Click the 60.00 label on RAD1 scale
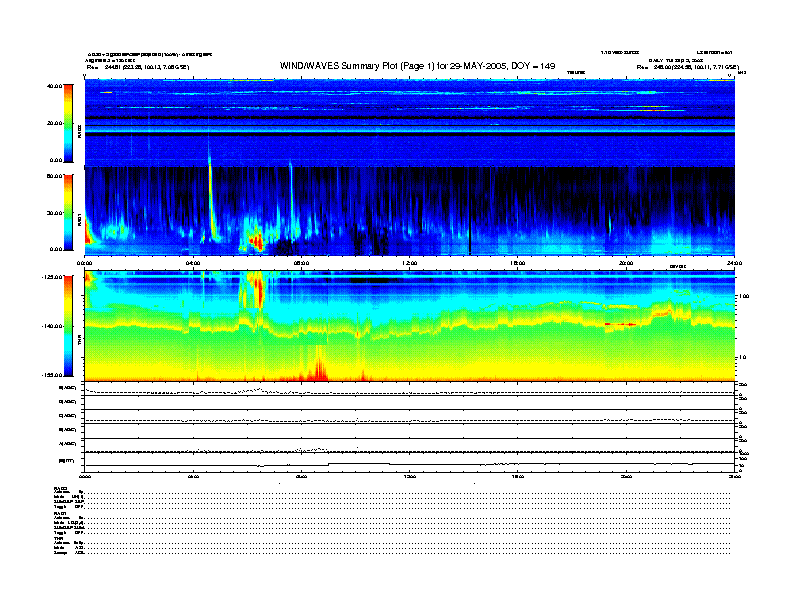This screenshot has height=612, width=792. click(x=54, y=176)
